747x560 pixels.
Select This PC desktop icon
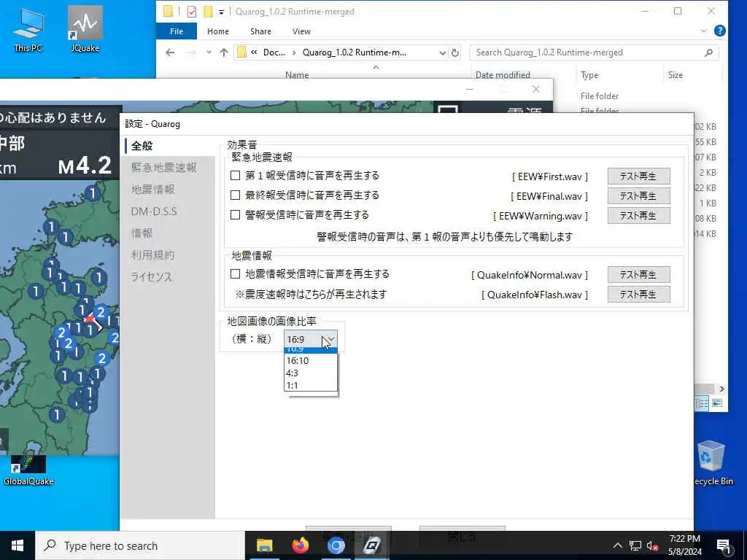28,29
